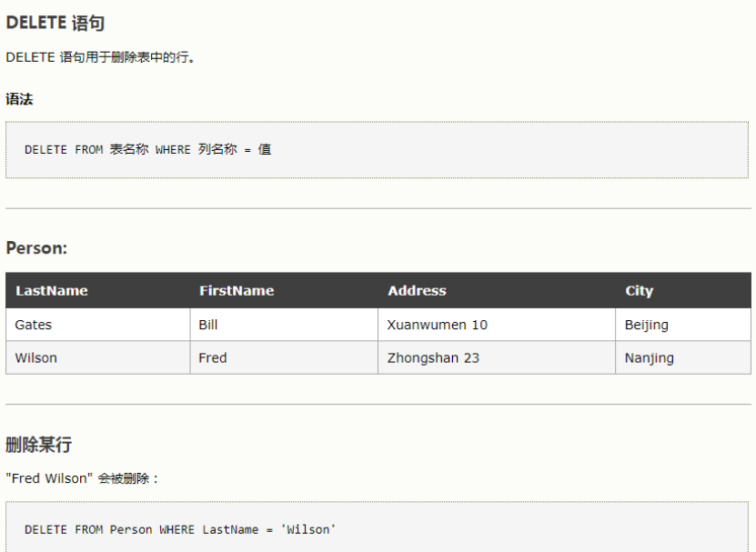
Task: Click the LastName column header
Action: point(98,290)
